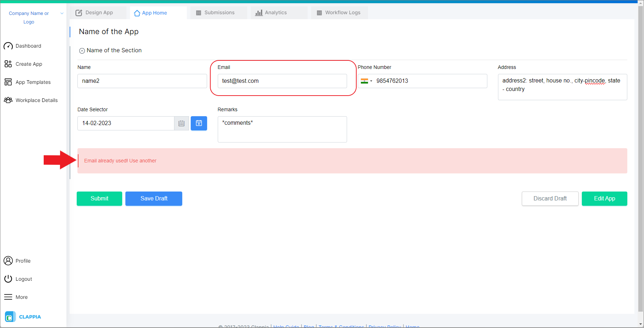Click the Edit App button

click(604, 199)
